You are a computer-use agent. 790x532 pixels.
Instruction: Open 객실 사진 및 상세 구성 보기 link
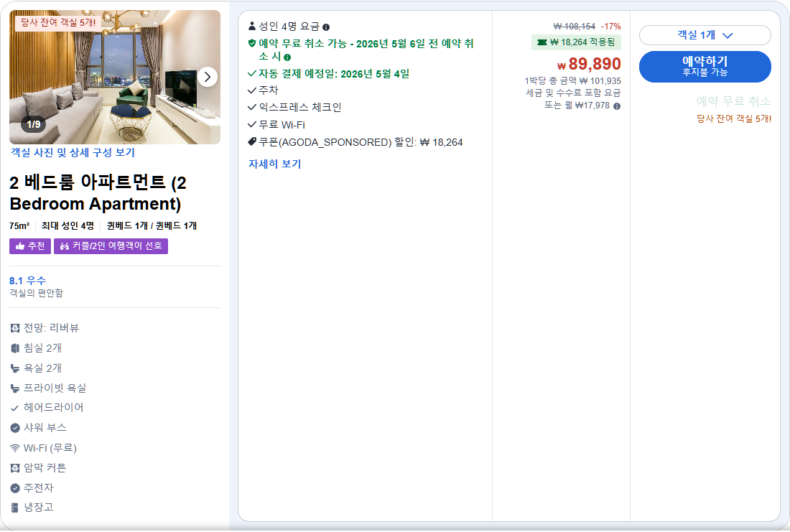pyautogui.click(x=72, y=153)
